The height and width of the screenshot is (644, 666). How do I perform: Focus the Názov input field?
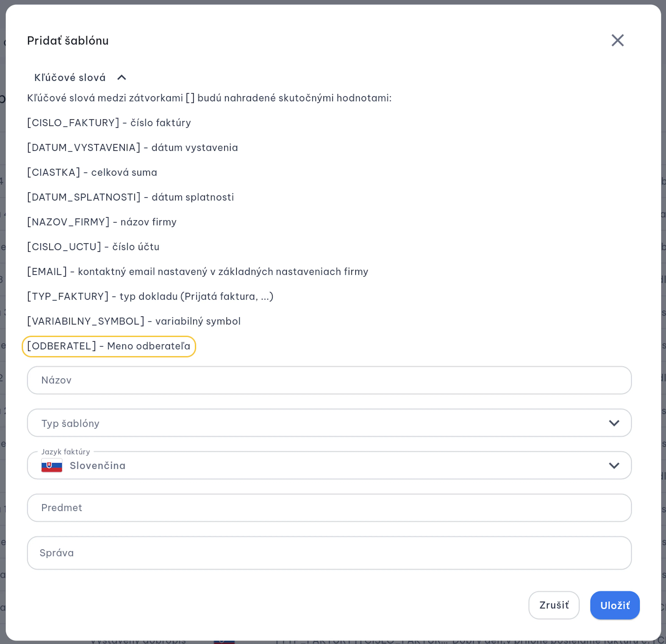coord(329,380)
